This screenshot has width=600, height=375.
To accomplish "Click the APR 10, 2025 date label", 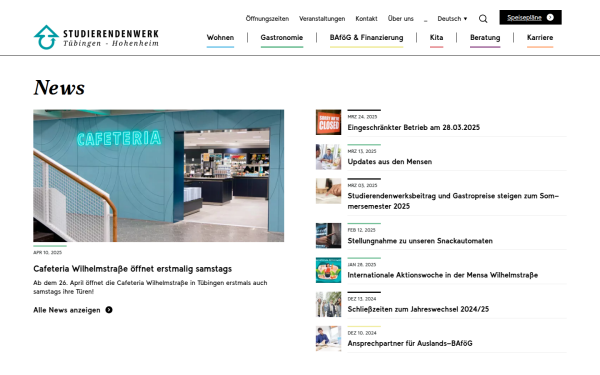I will 47,253.
